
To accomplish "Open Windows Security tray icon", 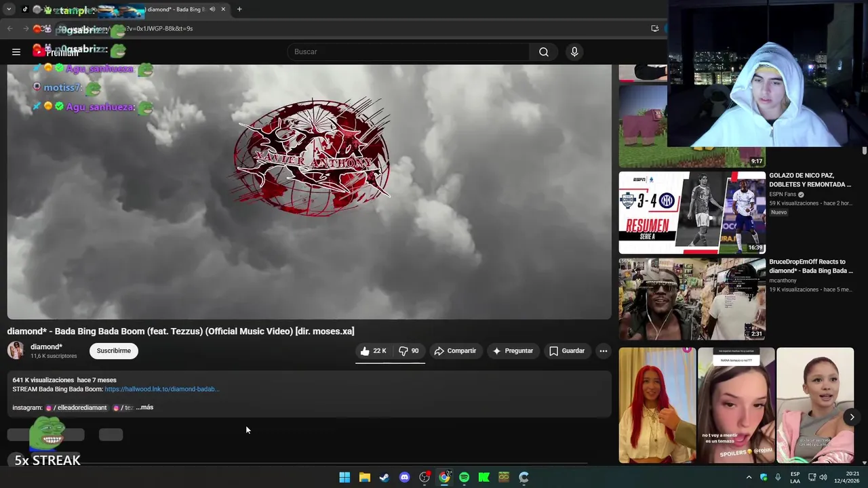I will point(764,477).
